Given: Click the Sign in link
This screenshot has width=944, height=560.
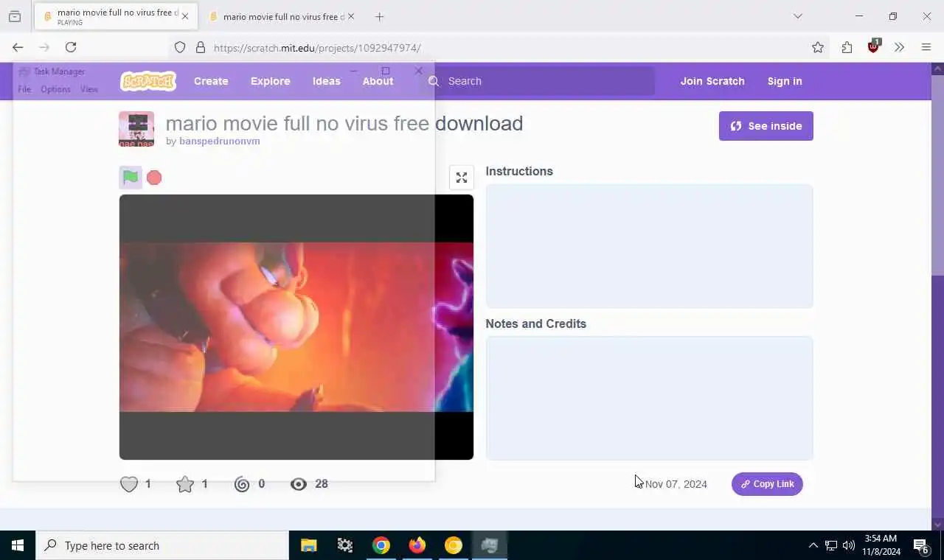Looking at the screenshot, I should coord(785,81).
